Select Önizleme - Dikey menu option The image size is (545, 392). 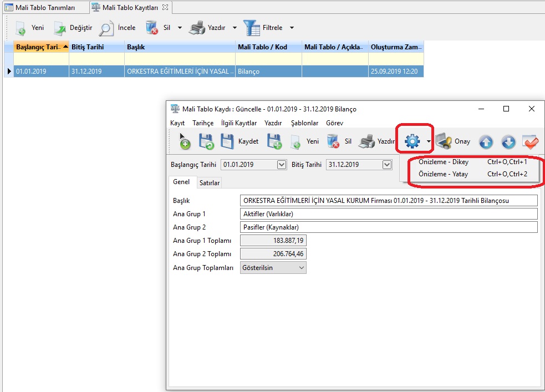point(444,162)
